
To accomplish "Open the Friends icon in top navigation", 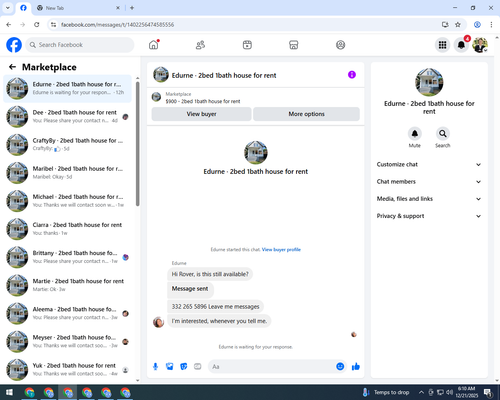I will (200, 45).
